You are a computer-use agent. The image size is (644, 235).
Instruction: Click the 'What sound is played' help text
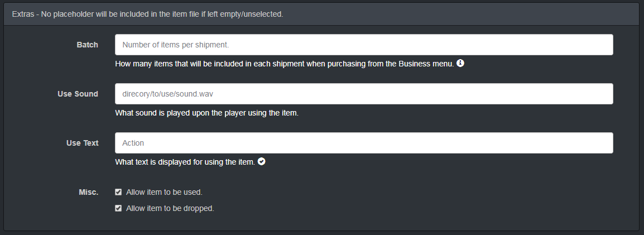(206, 113)
